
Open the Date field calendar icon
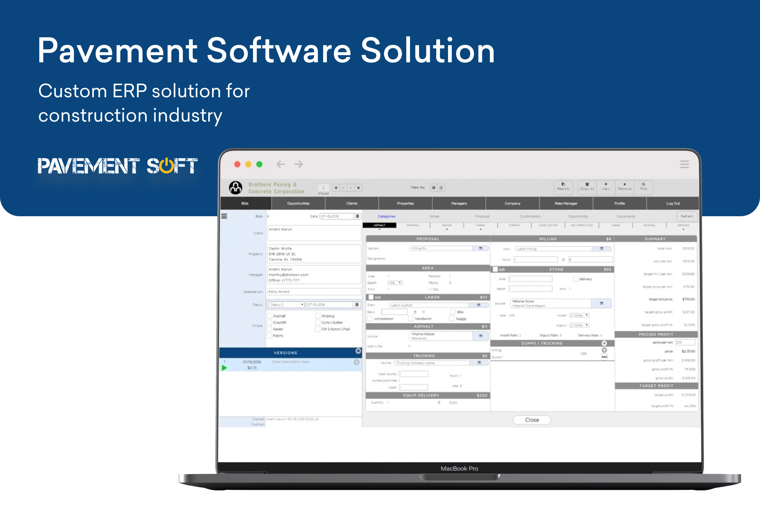357,216
